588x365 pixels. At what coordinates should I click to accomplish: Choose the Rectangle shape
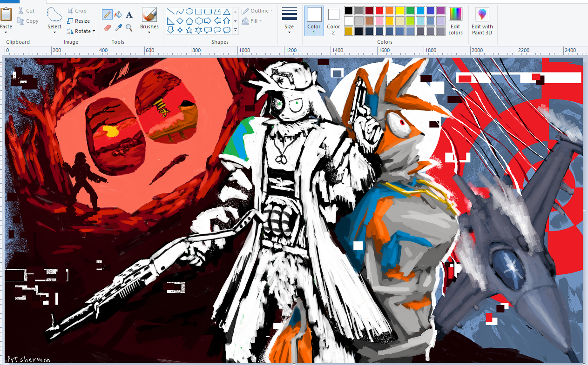click(x=199, y=12)
